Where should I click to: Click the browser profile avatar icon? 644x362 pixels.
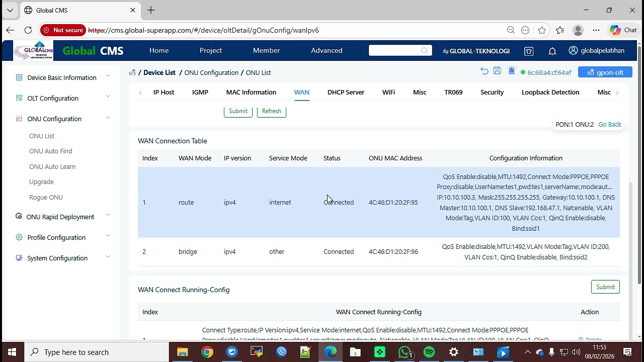tap(578, 30)
